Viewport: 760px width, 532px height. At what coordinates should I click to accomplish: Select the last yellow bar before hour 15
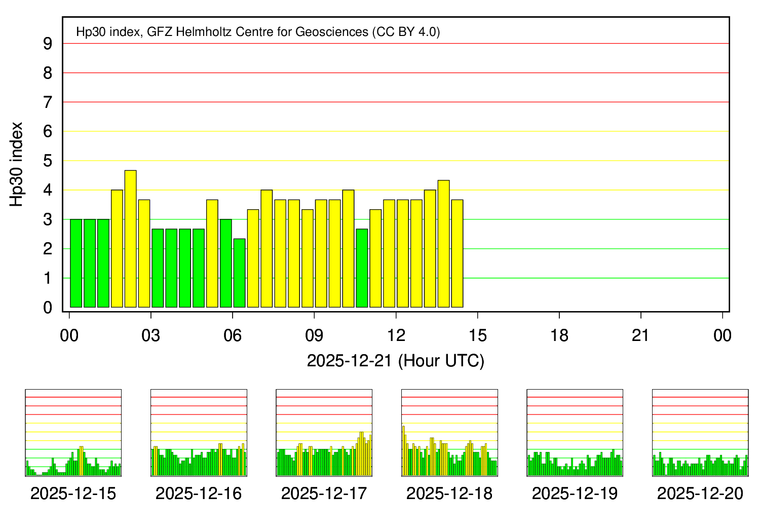coord(457,253)
